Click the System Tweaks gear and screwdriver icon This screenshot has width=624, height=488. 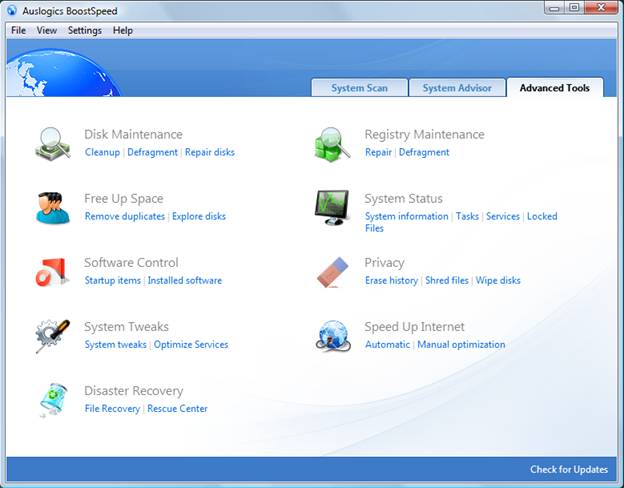tap(53, 336)
